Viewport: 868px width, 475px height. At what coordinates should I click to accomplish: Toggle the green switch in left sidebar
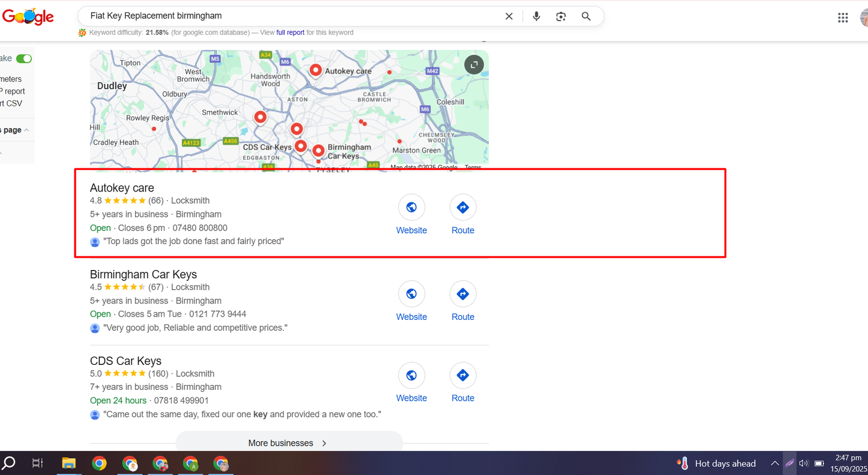point(24,59)
